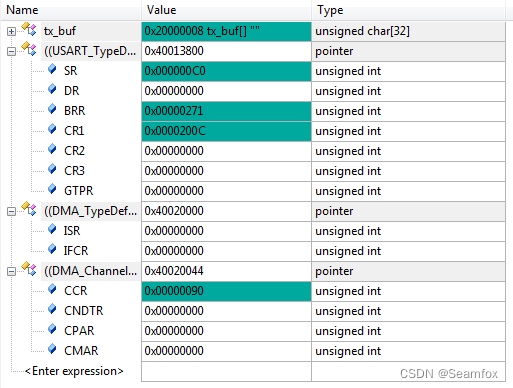This screenshot has height=388, width=513.
Task: Click value 0x20000008 tx_buf[] ""
Action: tap(226, 31)
